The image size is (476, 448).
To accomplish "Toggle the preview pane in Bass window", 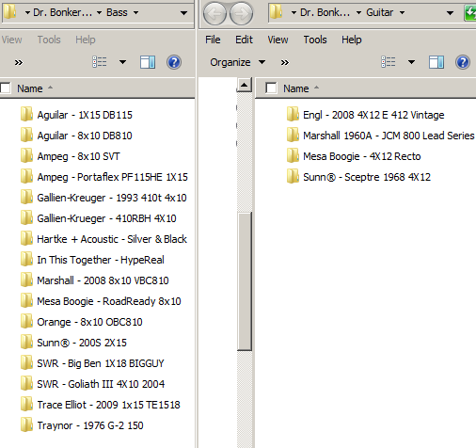I will [148, 62].
